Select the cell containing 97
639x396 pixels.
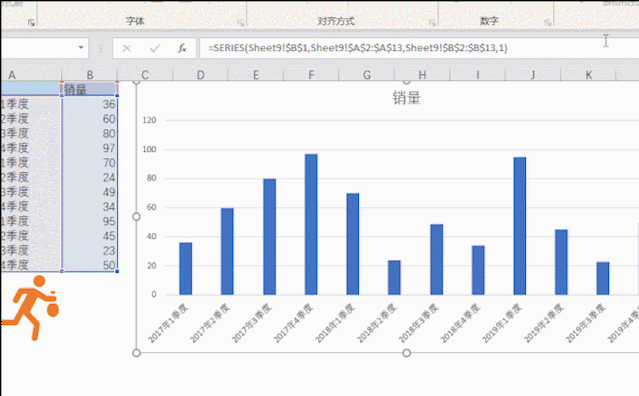pos(90,148)
